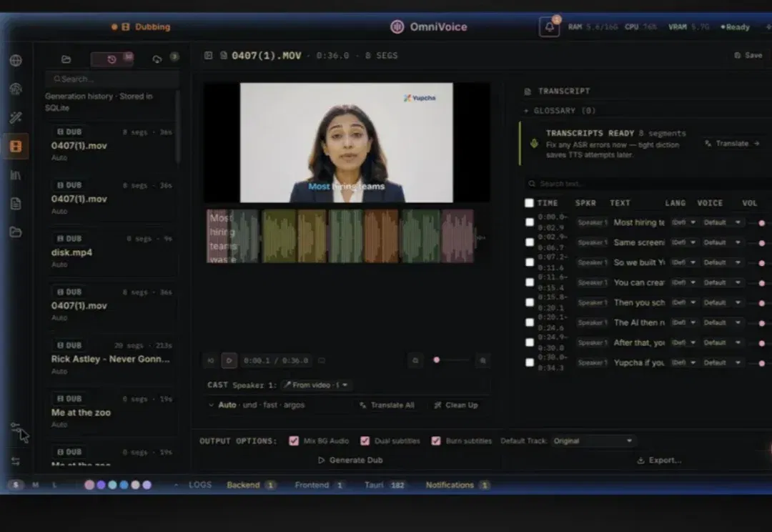Play the video with the play button

tap(229, 360)
